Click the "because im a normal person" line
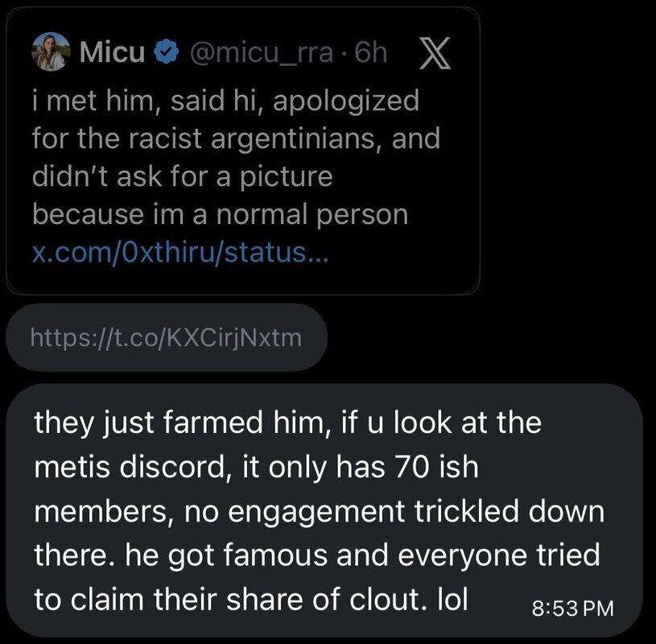Screen dimensions: 656x644 (220, 215)
